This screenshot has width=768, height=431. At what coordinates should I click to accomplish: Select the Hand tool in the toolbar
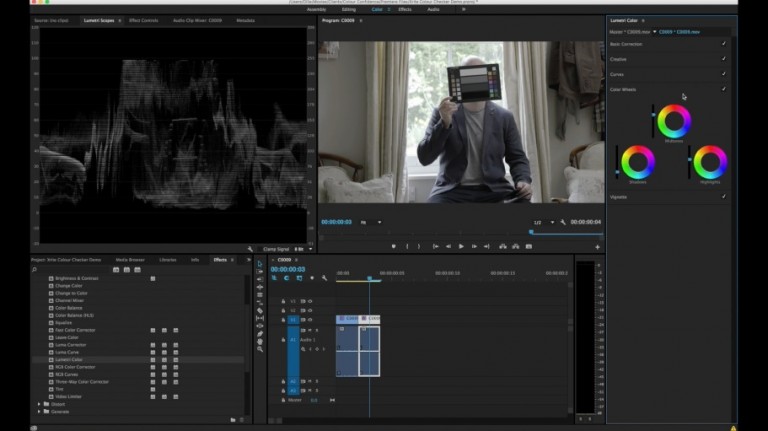point(260,341)
